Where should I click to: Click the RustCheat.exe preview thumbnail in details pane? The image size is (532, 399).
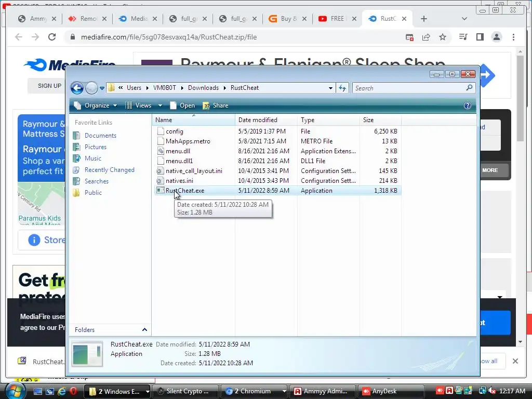[87, 353]
